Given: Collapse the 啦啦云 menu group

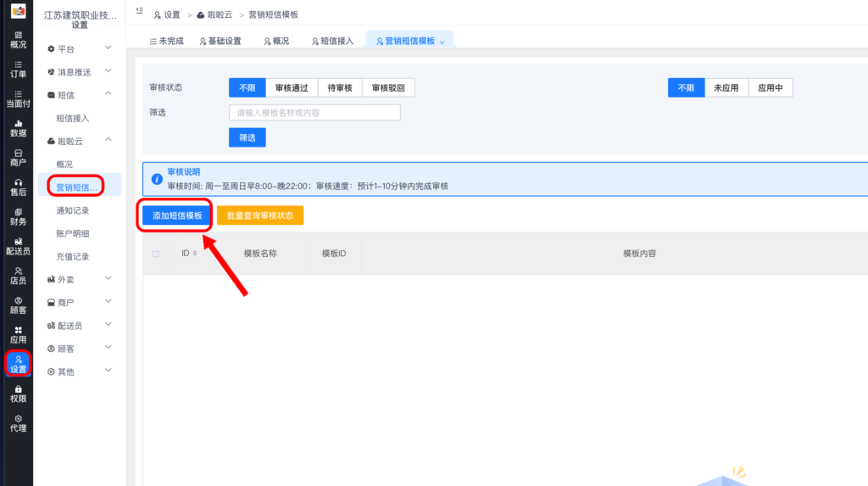Looking at the screenshot, I should (x=80, y=142).
